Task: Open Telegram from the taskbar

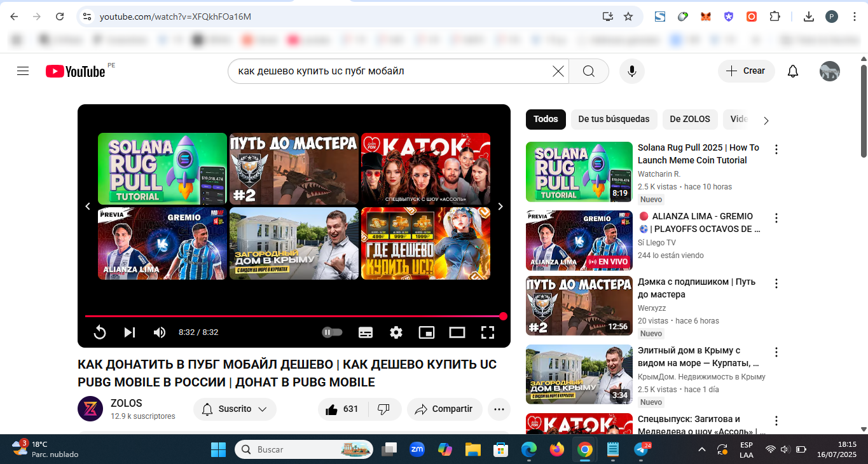Action: point(642,449)
